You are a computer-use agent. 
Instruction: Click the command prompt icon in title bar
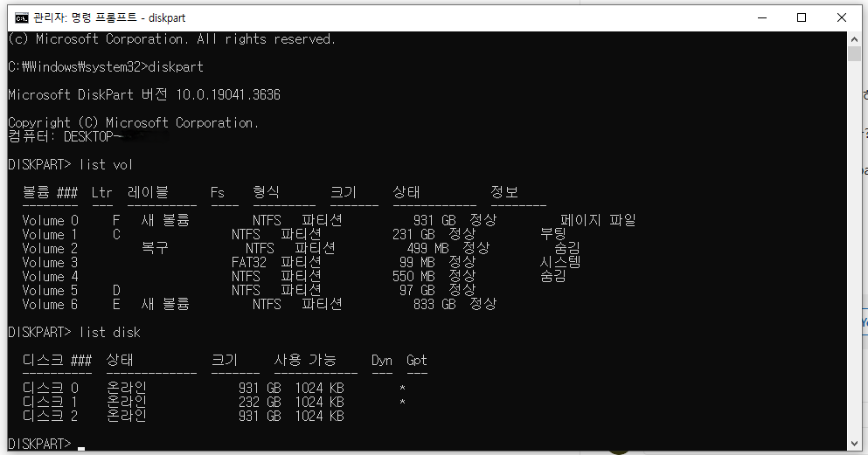[22, 18]
